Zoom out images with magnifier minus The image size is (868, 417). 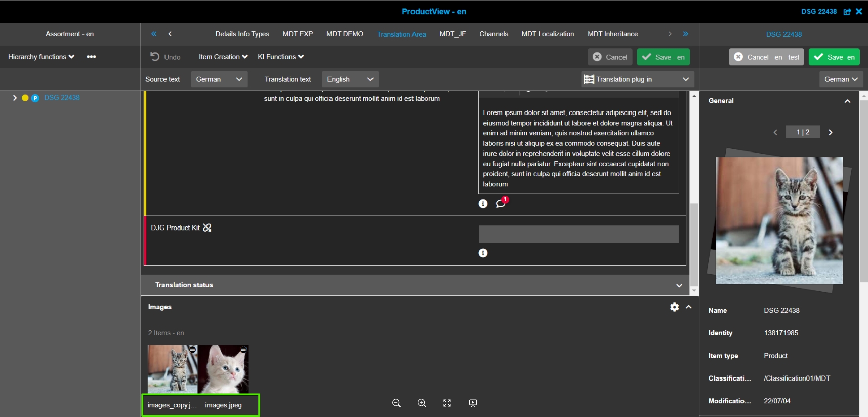click(x=396, y=403)
